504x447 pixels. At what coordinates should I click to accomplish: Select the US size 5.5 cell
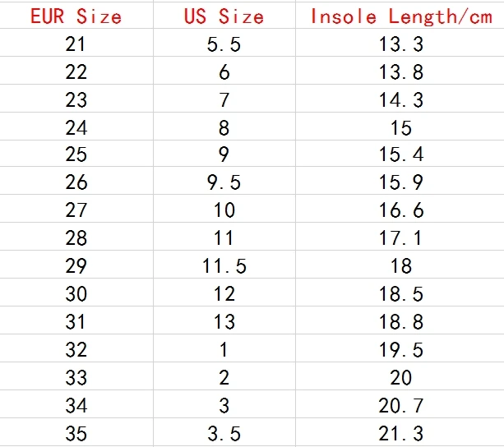click(x=224, y=43)
